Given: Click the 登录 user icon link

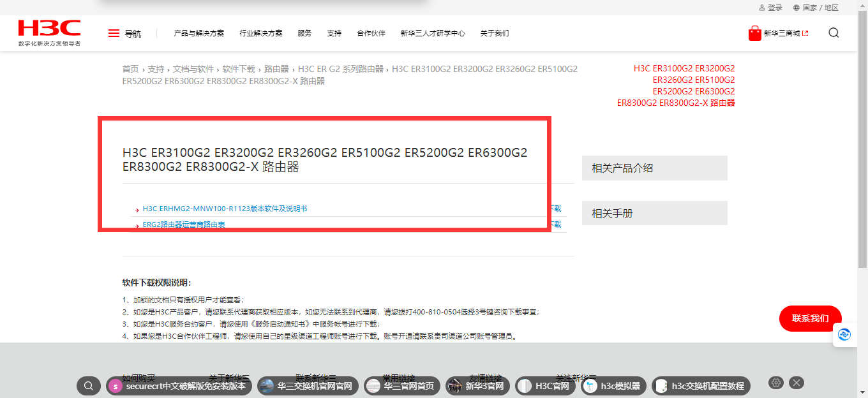Looking at the screenshot, I should coord(770,8).
